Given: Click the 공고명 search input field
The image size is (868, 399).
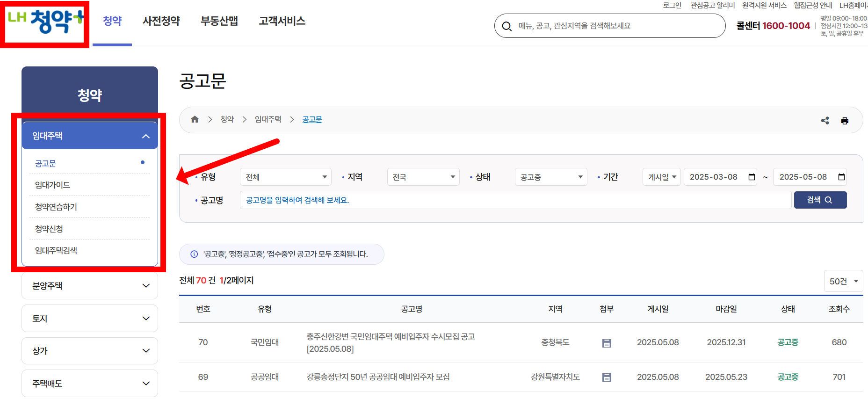Looking at the screenshot, I should tap(515, 200).
